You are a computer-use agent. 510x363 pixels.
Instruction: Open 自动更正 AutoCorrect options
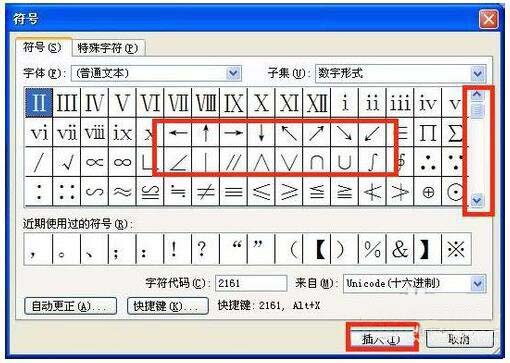coord(70,306)
